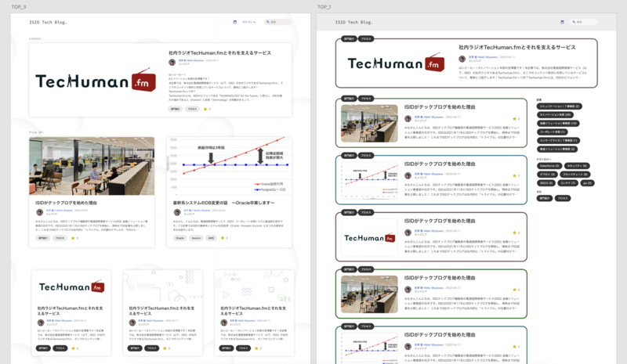Screen dimensions: 627x364
Task: Click プロセス tag on TOP_3 featured article
Action: [192, 109]
